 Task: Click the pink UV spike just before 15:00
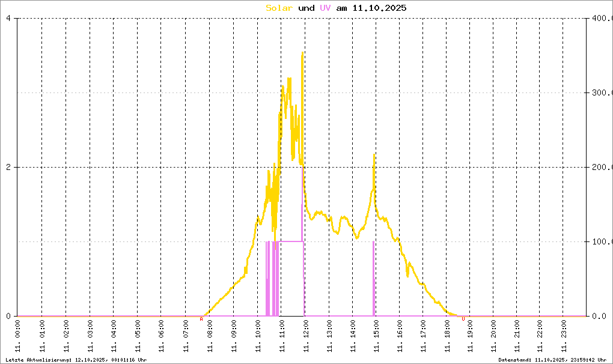click(x=374, y=279)
